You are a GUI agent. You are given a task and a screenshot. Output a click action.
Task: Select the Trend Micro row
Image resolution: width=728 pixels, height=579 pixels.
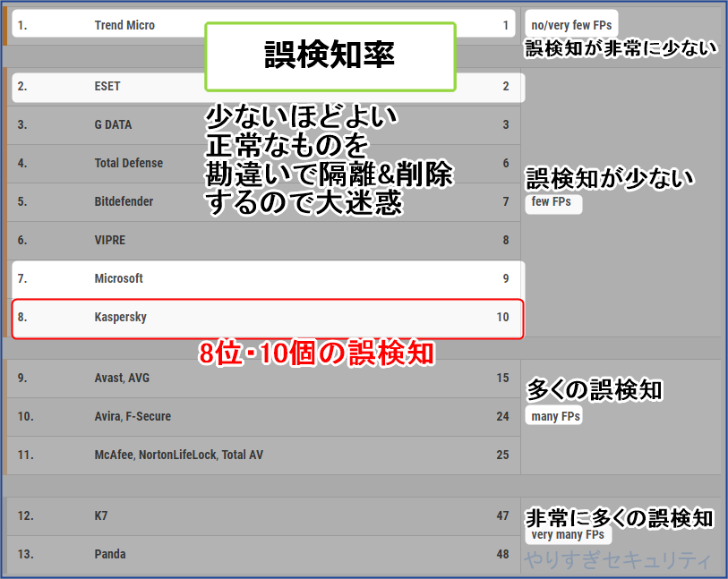click(264, 25)
